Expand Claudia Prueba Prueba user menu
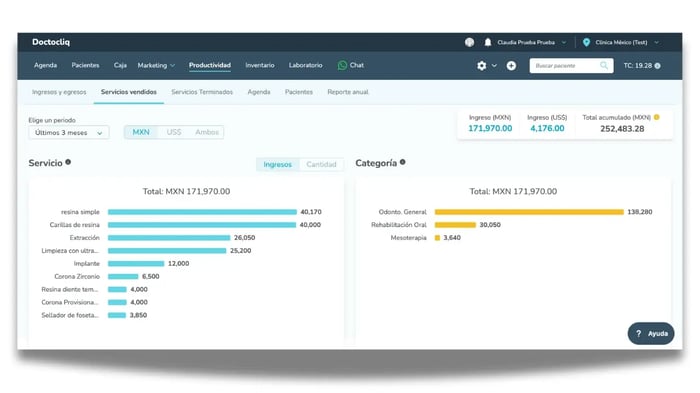The image size is (700, 393). pyautogui.click(x=531, y=42)
